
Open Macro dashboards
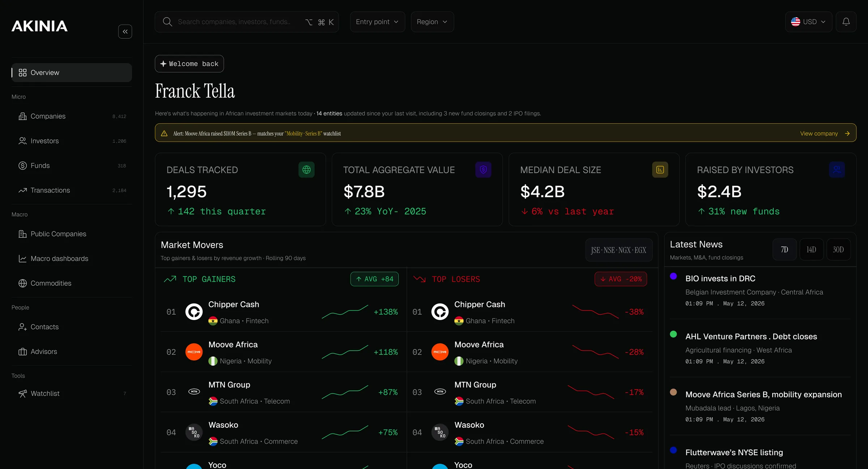point(72,259)
